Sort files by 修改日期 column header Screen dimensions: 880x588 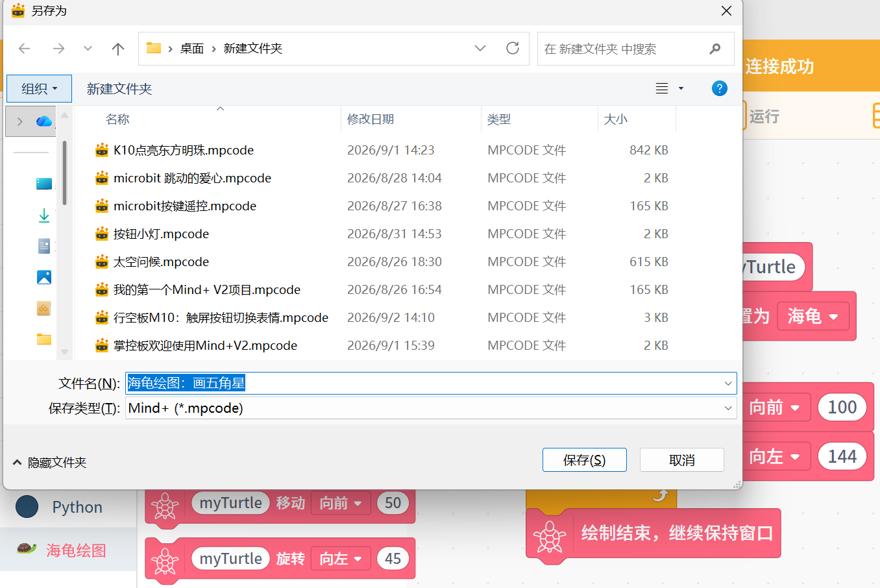(x=371, y=119)
